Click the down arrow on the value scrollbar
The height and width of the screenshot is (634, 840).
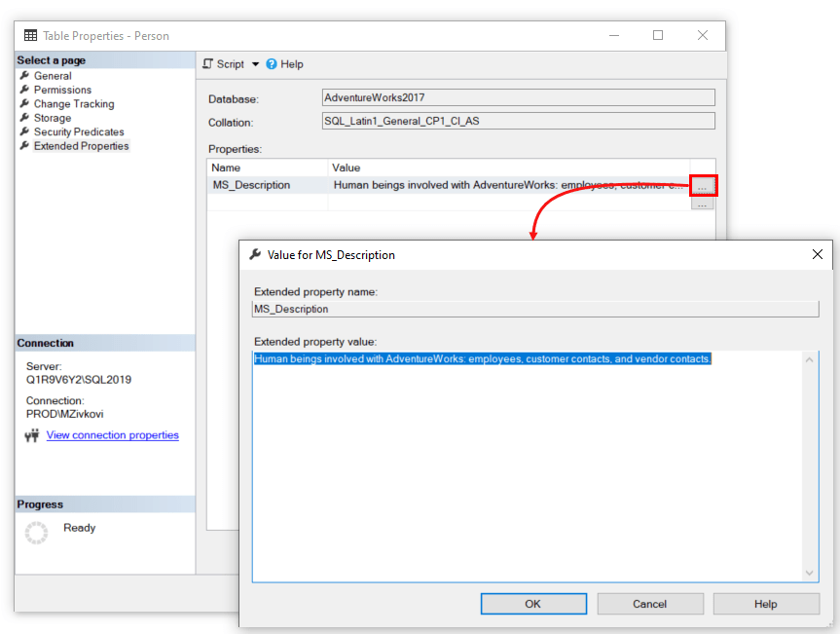point(809,573)
